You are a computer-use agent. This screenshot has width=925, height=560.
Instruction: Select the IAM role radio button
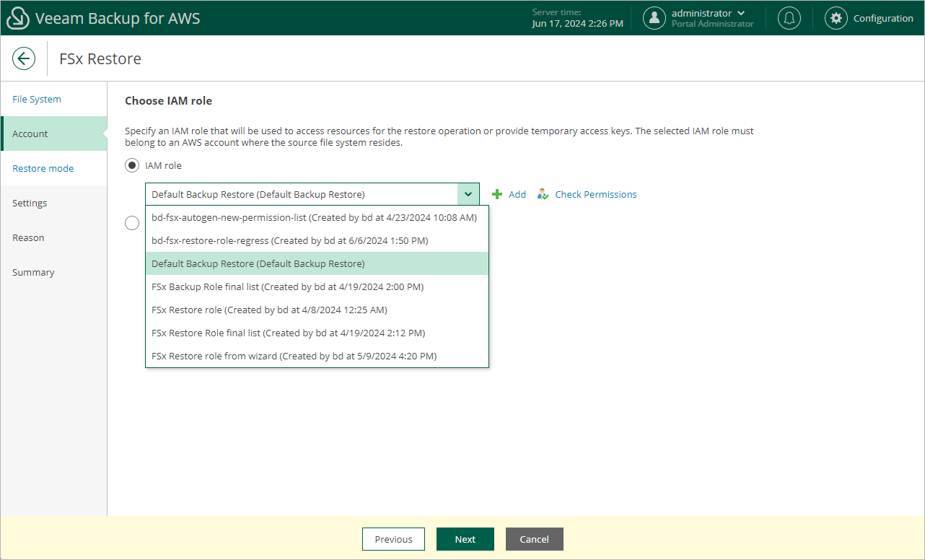(x=132, y=165)
